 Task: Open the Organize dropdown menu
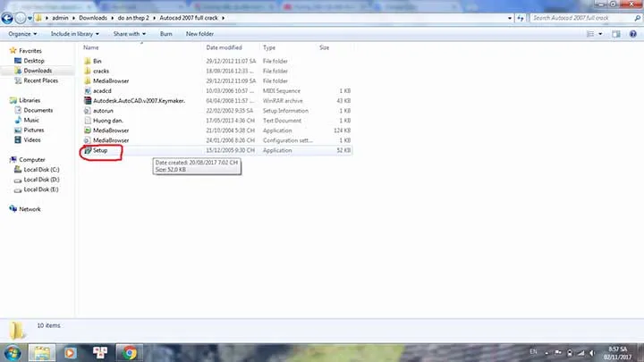(x=24, y=34)
